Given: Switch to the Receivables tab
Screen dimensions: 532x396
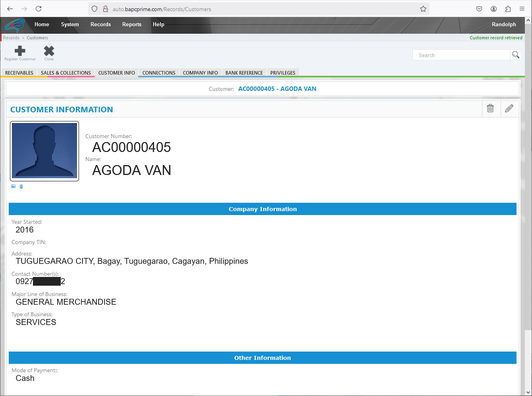Looking at the screenshot, I should [19, 73].
